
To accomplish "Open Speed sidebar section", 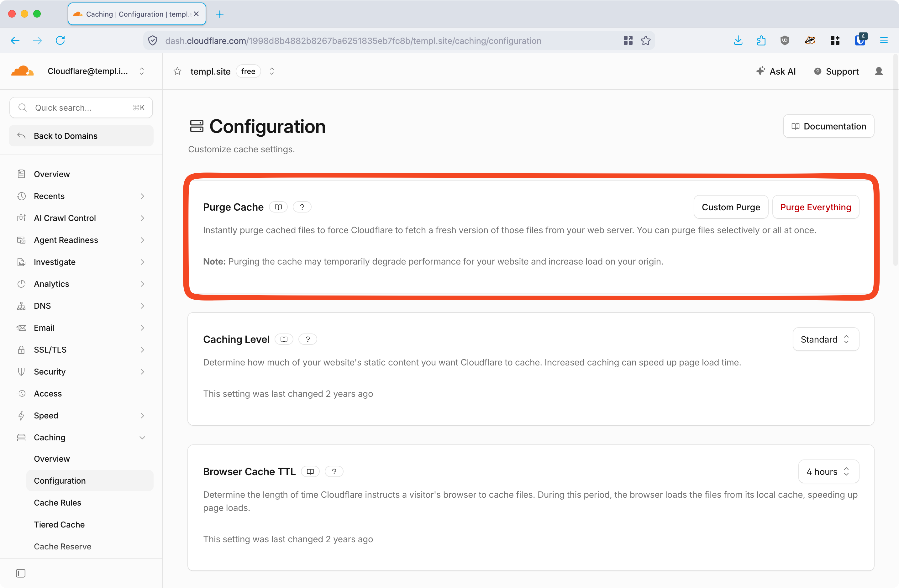I will coord(81,415).
